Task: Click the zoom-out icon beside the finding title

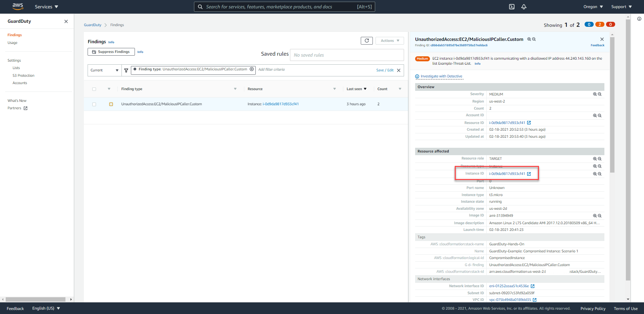Action: coord(534,39)
